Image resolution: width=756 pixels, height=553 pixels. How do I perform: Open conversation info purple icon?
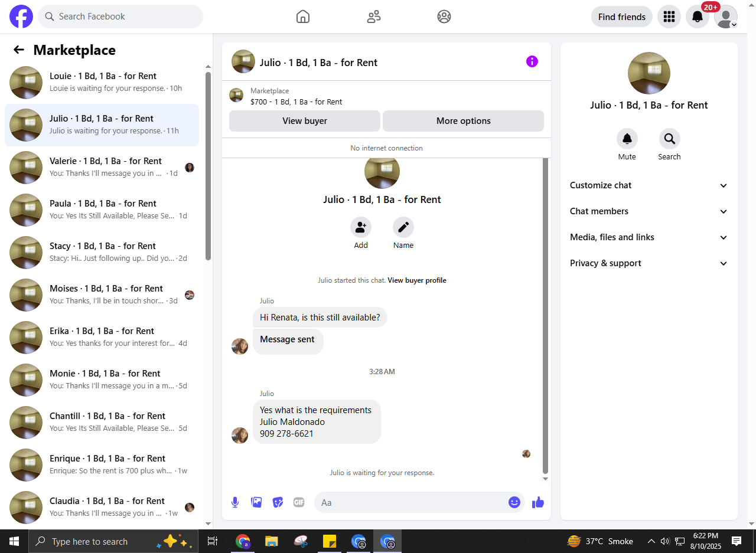click(532, 61)
